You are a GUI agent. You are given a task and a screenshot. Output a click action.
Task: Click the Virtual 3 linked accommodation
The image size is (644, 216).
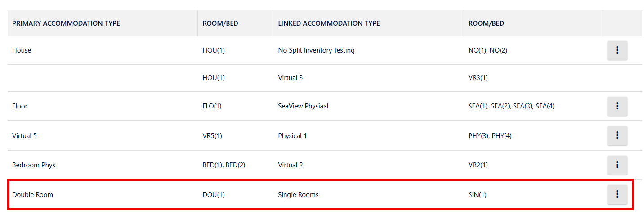point(291,78)
